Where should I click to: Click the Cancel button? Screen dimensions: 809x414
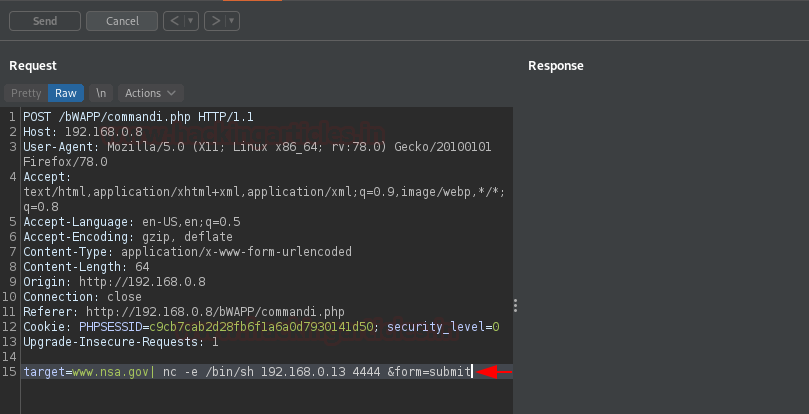(x=122, y=21)
